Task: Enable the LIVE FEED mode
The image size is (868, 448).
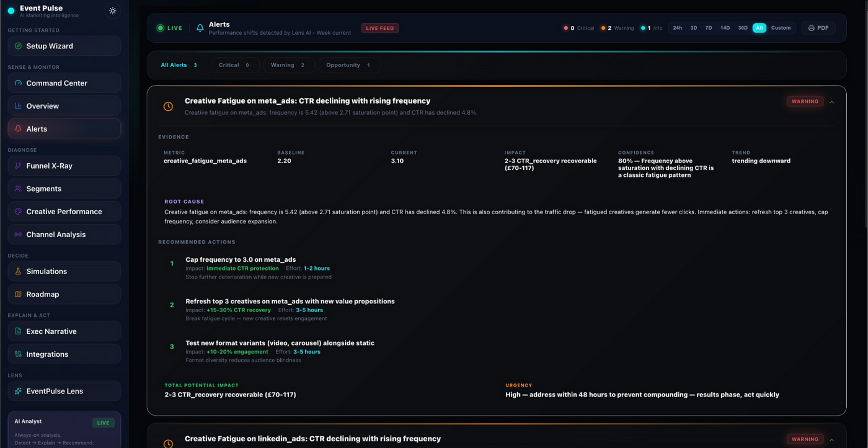Action: click(380, 28)
